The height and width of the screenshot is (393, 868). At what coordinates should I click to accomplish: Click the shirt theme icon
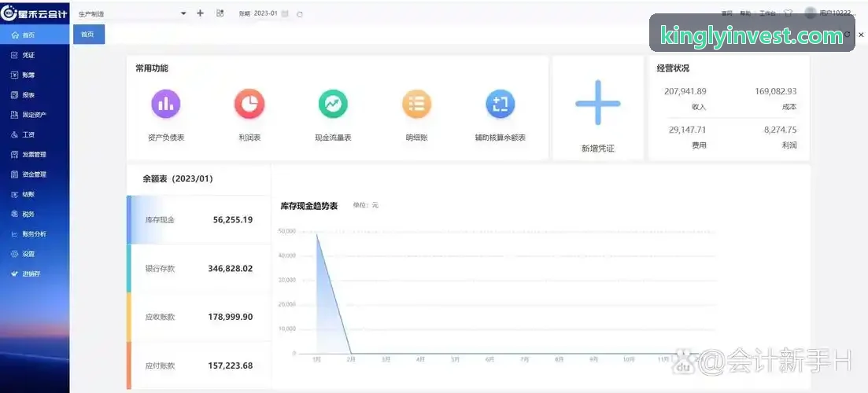point(789,13)
